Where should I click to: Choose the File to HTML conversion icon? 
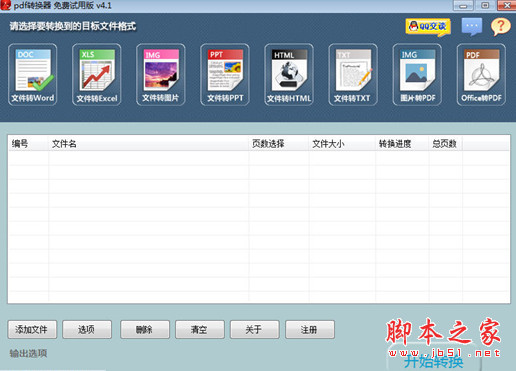(x=289, y=75)
